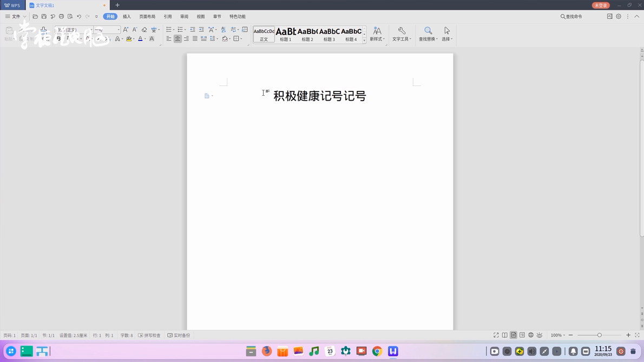Switch to the 插入 ribbon tab
The image size is (644, 362).
point(126,16)
